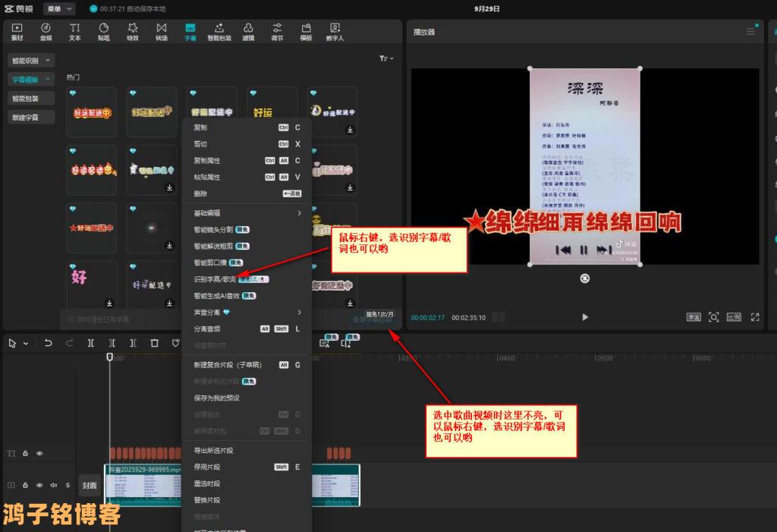Choose 识别字幕/歌词 from the context menu
This screenshot has height=532, width=777.
click(x=215, y=279)
